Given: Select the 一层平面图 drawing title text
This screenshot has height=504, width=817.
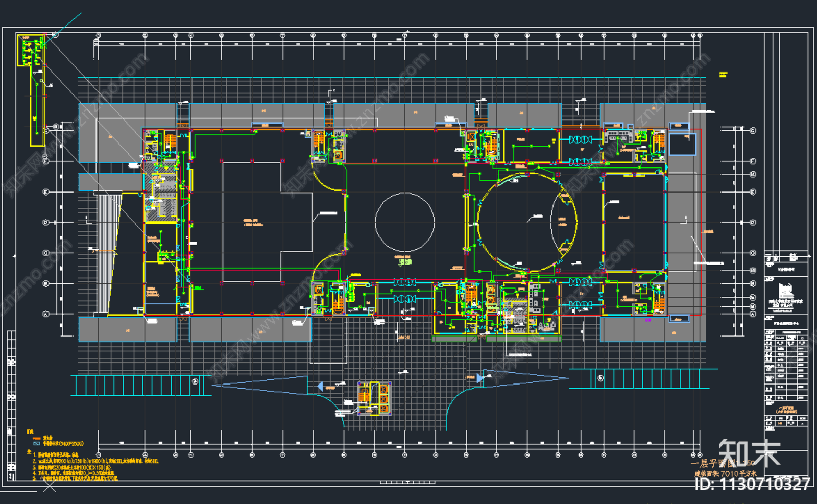Looking at the screenshot, I should point(714,464).
